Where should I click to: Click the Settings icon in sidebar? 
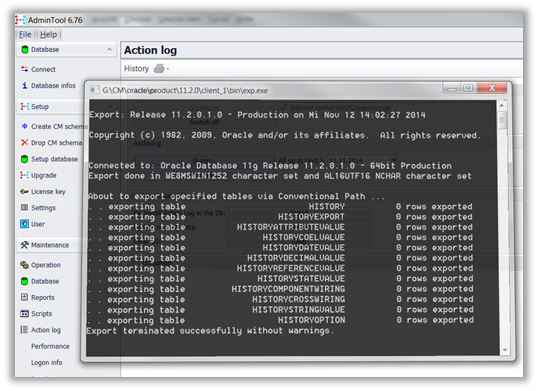pyautogui.click(x=24, y=208)
